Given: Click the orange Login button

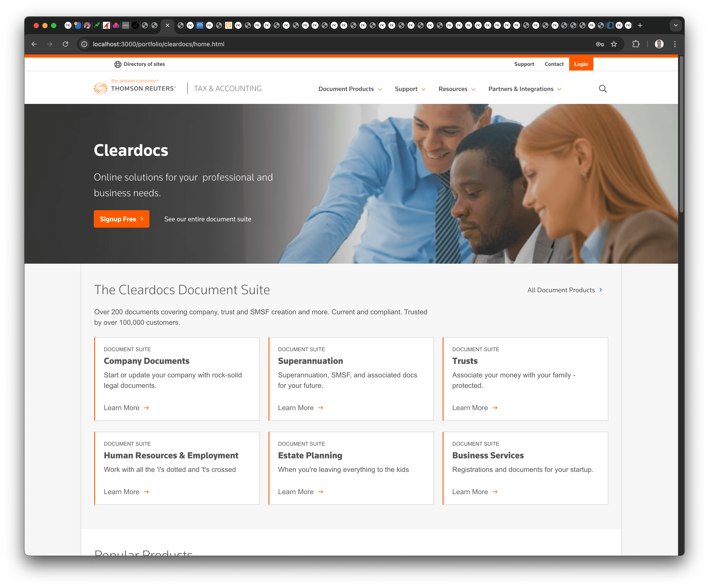Looking at the screenshot, I should click(581, 64).
